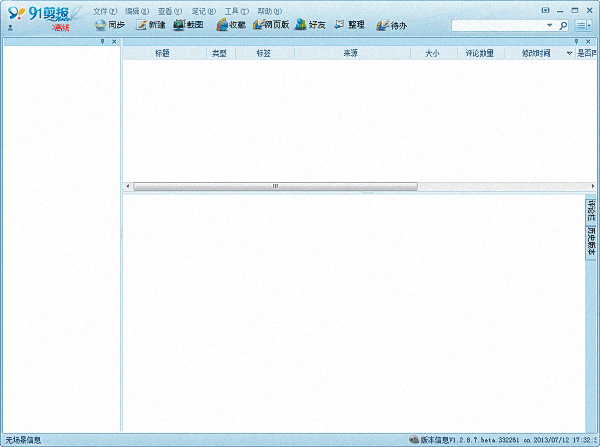Open the 文件 menu
Screen dimensions: 600x447
click(105, 11)
